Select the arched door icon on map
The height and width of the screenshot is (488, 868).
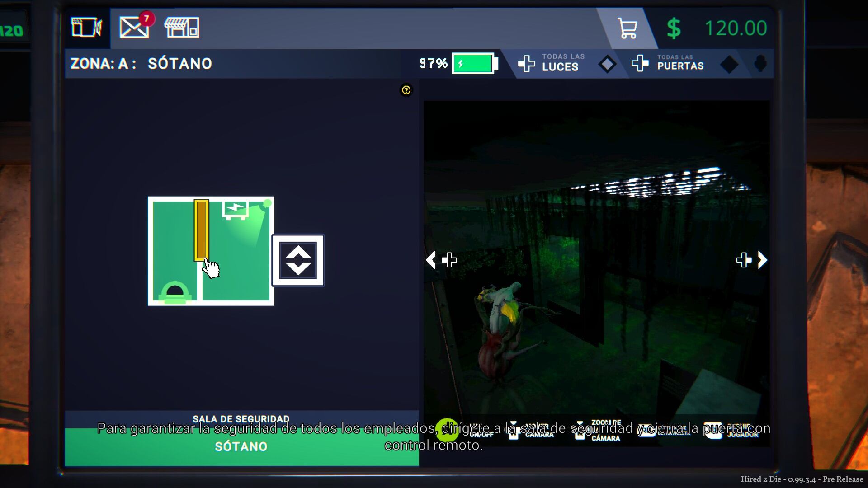tap(175, 292)
